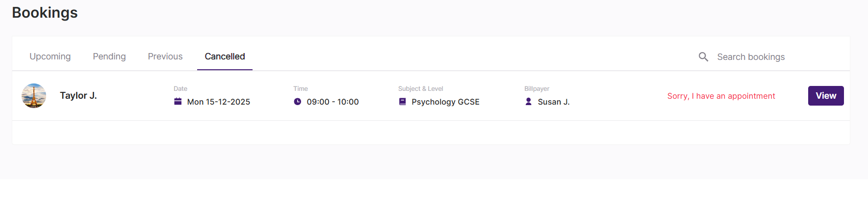Click Taylor J.'s profile picture
The height and width of the screenshot is (222, 868).
34,96
